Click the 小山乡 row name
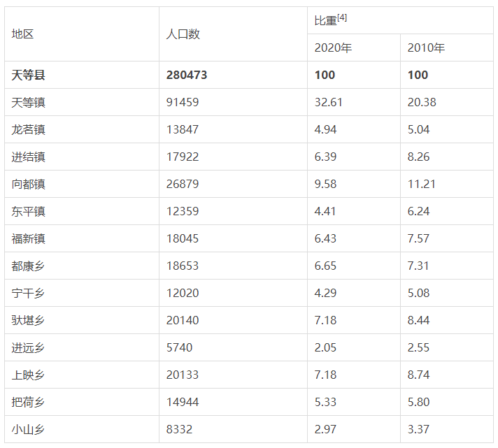 [x=28, y=430]
